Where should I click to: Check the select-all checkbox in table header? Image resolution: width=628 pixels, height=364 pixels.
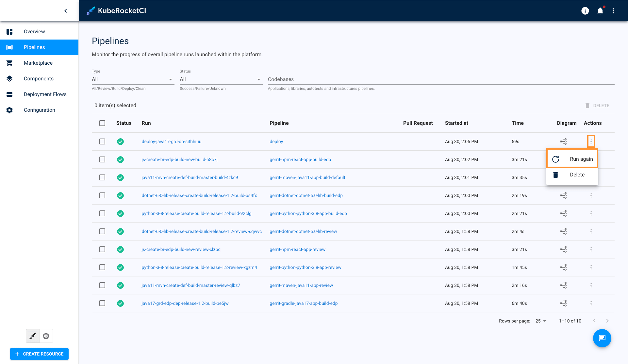(102, 123)
